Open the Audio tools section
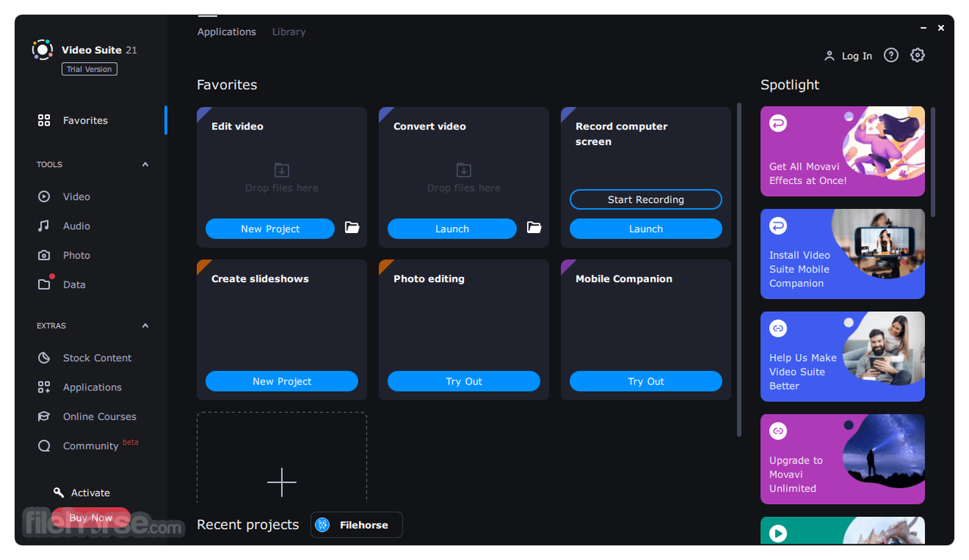969x560 pixels. [76, 226]
